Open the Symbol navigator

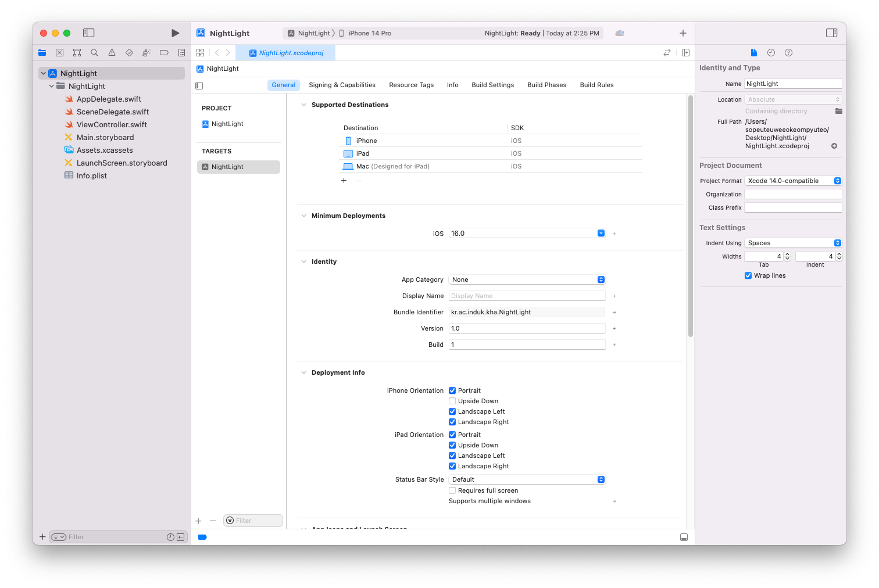pyautogui.click(x=77, y=53)
